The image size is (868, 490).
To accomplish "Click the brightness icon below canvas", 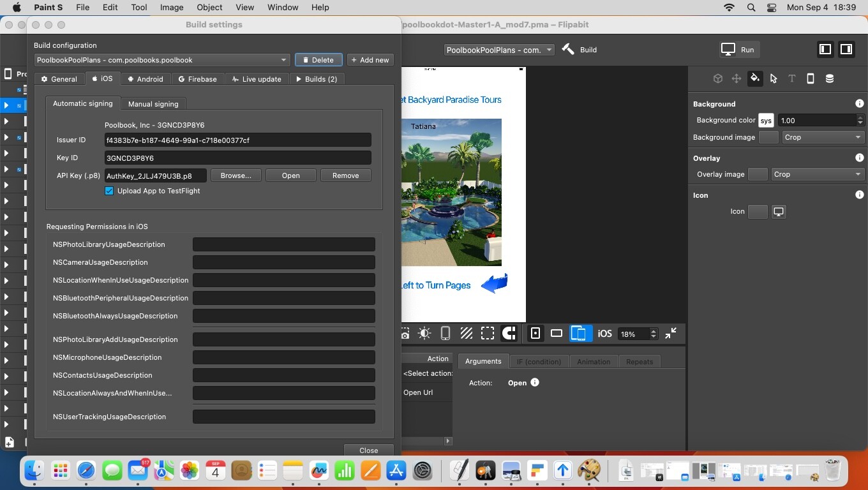I will pyautogui.click(x=424, y=333).
